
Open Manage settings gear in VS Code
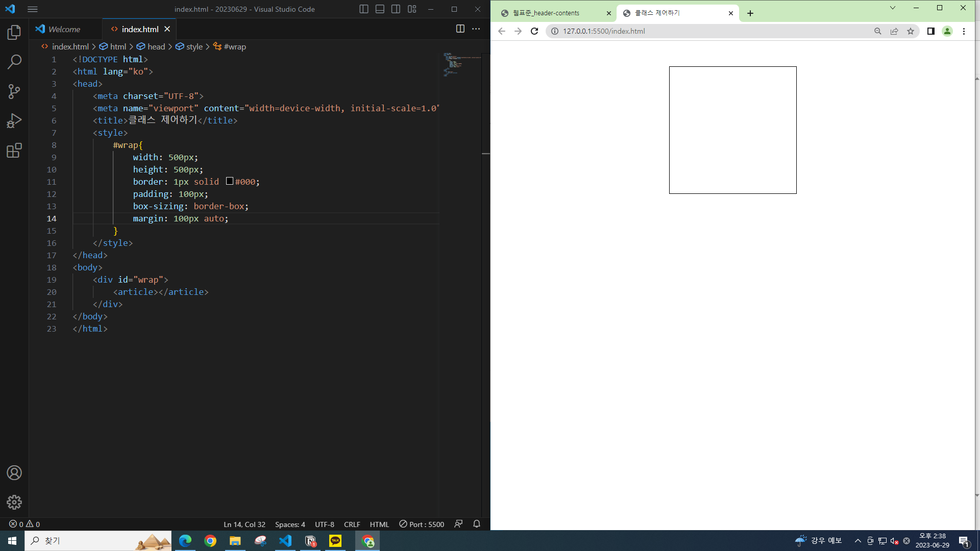click(x=14, y=502)
